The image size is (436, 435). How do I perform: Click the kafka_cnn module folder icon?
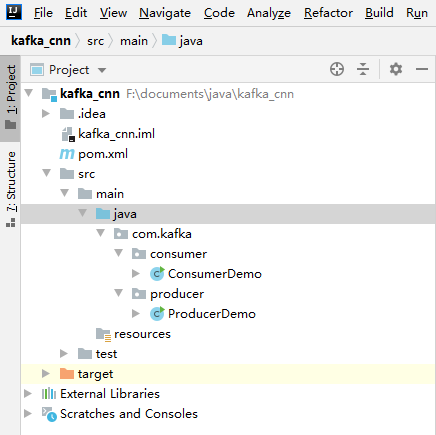pyautogui.click(x=49, y=94)
